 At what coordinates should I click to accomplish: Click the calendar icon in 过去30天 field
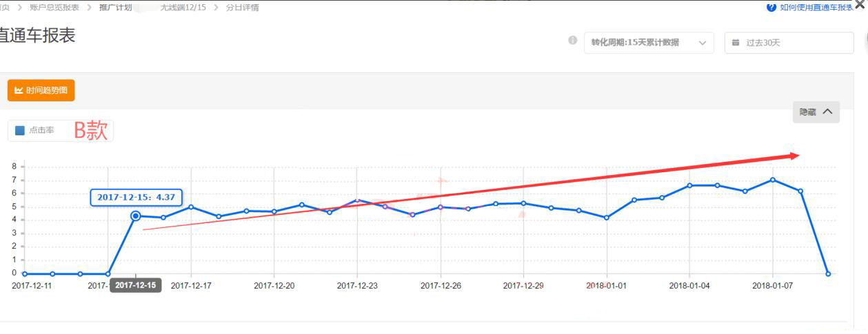pos(736,43)
